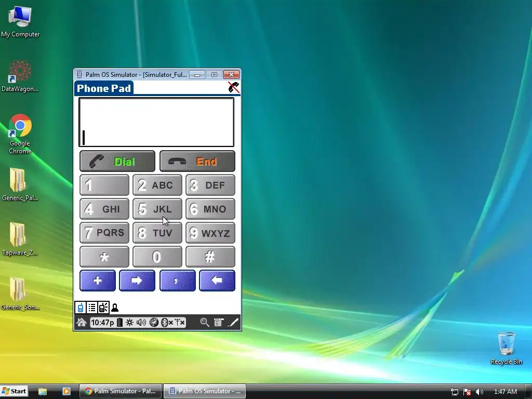532x399 pixels.
Task: Select the Tapwave_Z... folder on desktop
Action: point(20,239)
